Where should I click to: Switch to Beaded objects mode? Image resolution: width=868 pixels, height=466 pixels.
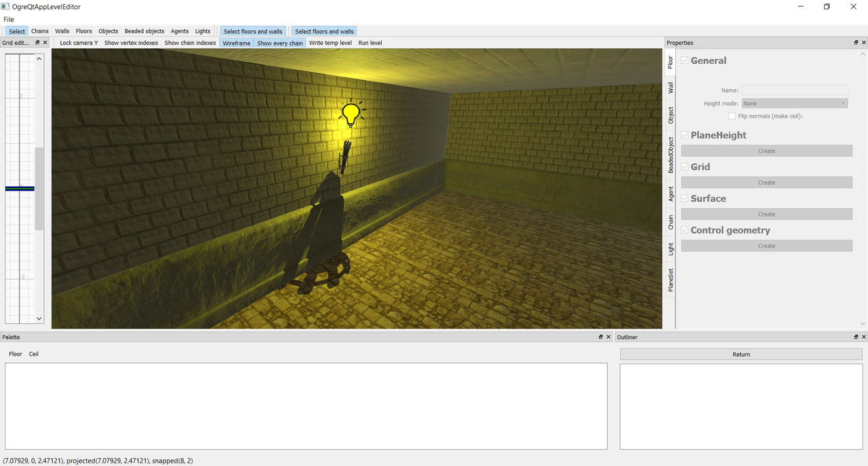coord(144,31)
